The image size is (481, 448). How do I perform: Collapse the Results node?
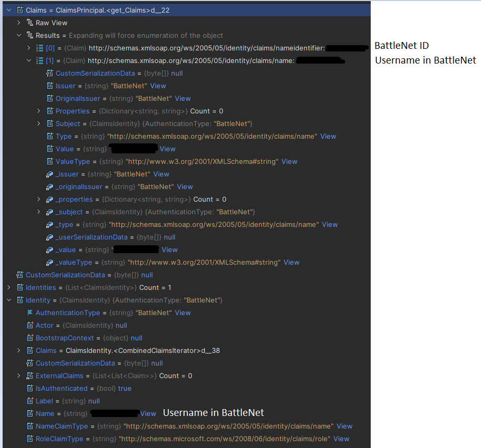19,35
